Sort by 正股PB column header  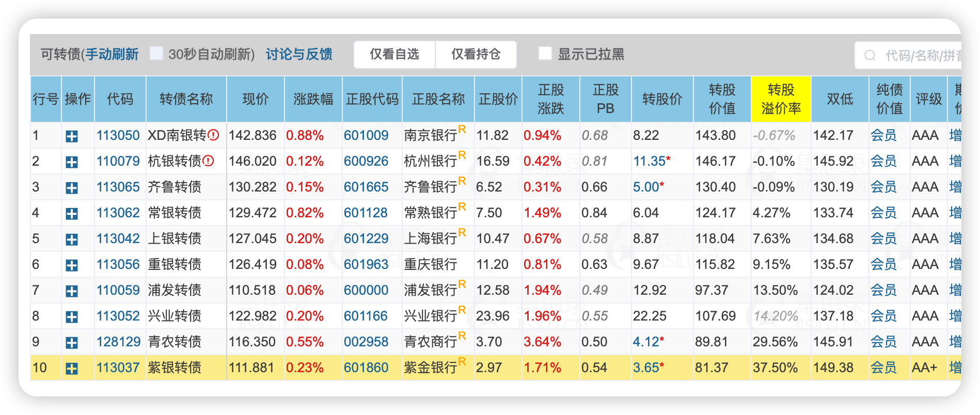(x=606, y=99)
